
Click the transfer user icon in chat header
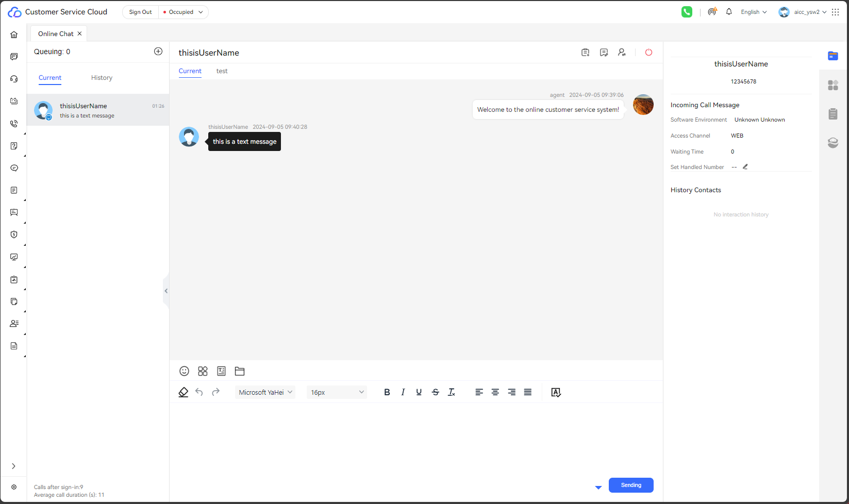[x=622, y=52]
